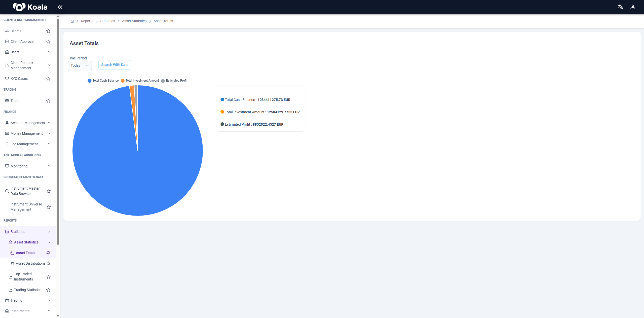Image resolution: width=644 pixels, height=318 pixels.
Task: Click the Client Approval checkbox icon
Action: coord(7,42)
